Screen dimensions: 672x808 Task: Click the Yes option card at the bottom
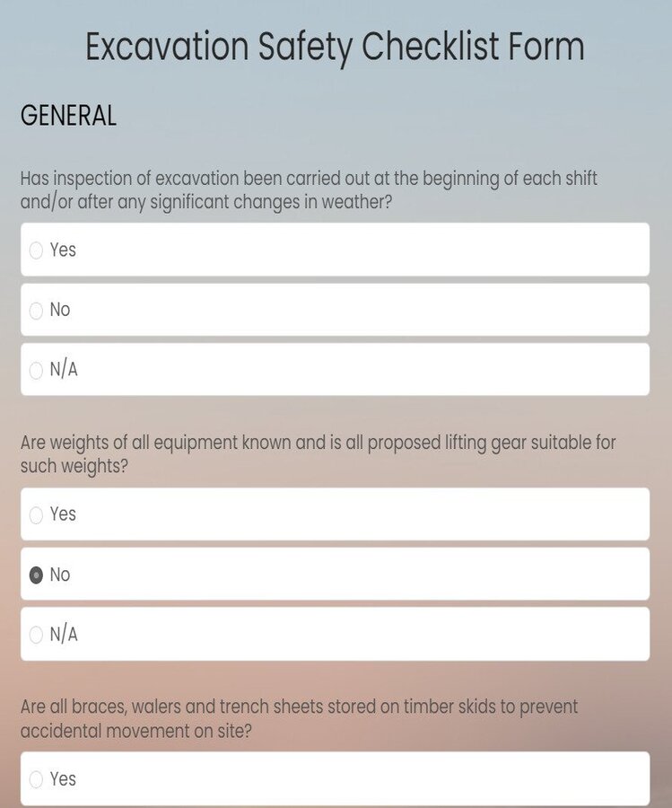[334, 779]
